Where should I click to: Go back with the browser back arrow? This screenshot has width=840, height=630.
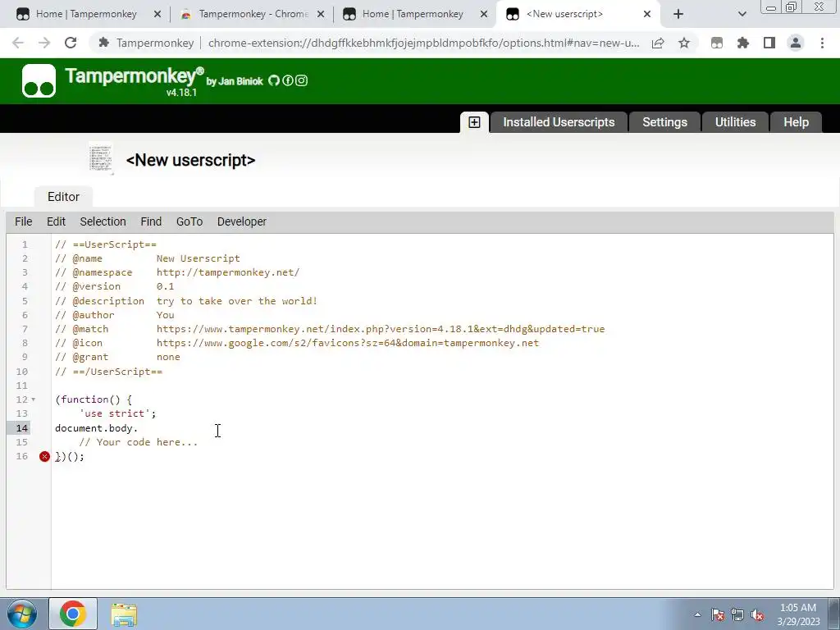tap(18, 43)
